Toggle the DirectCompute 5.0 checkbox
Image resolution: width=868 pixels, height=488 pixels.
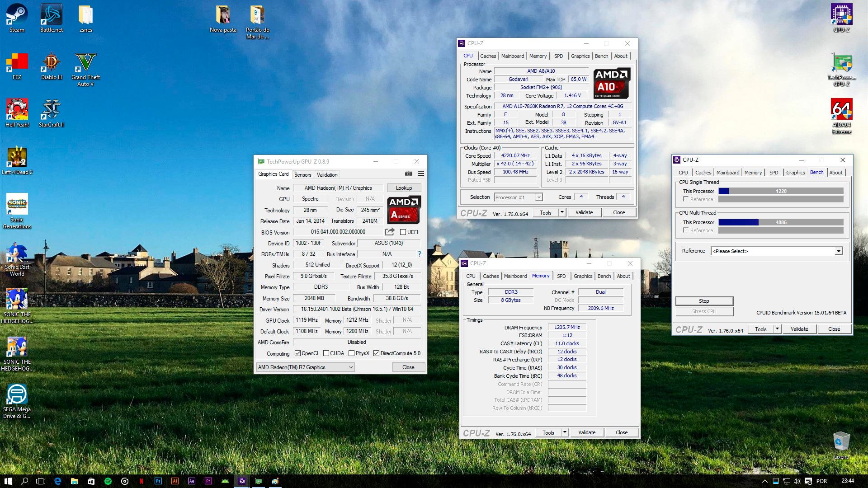click(376, 353)
